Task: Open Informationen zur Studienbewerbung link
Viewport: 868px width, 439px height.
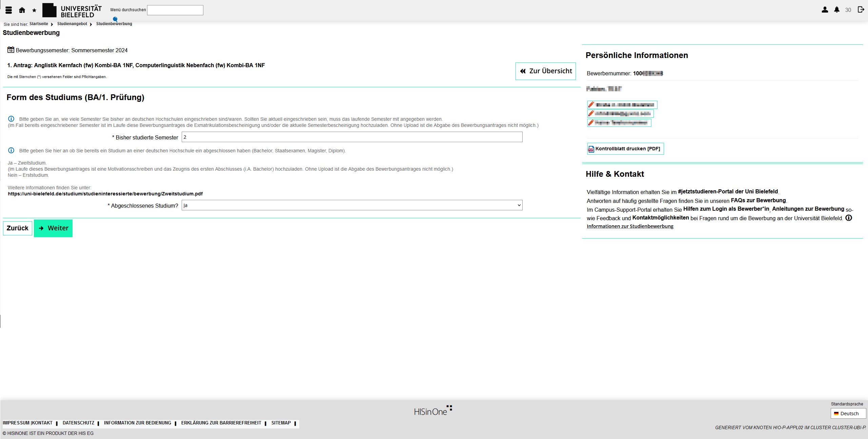Action: tap(630, 226)
